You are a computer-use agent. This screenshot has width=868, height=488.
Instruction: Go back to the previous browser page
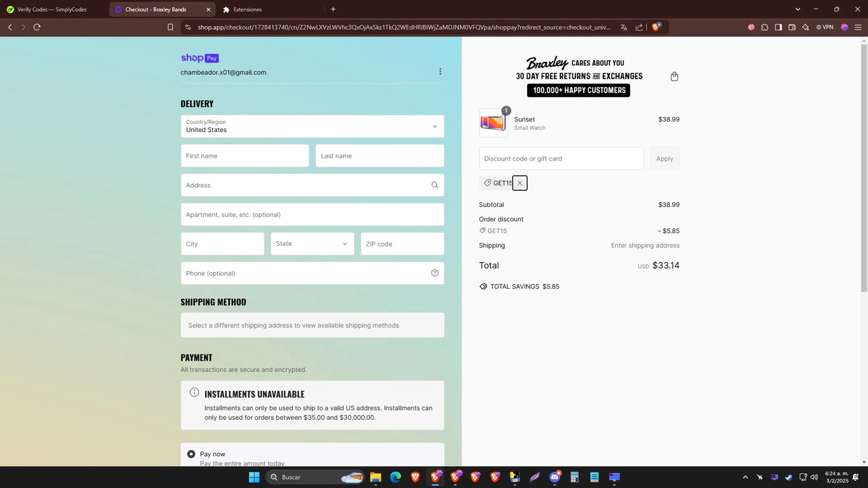pyautogui.click(x=10, y=27)
